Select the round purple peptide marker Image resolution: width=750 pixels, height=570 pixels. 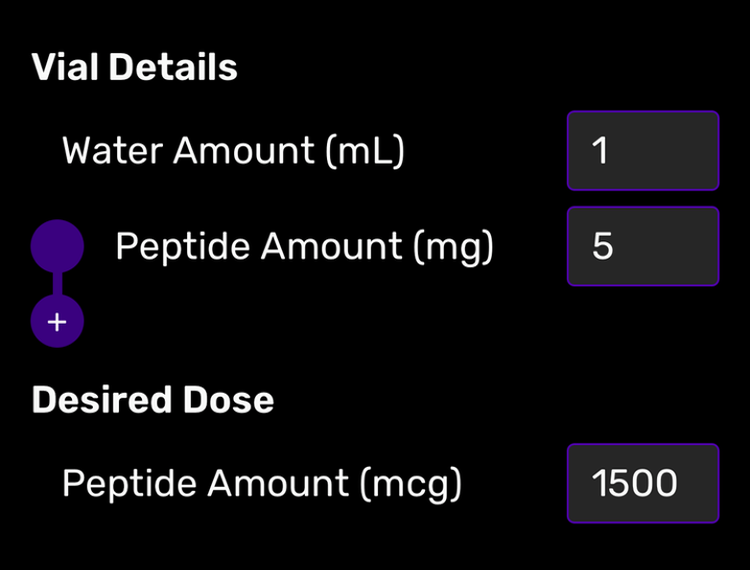point(57,245)
